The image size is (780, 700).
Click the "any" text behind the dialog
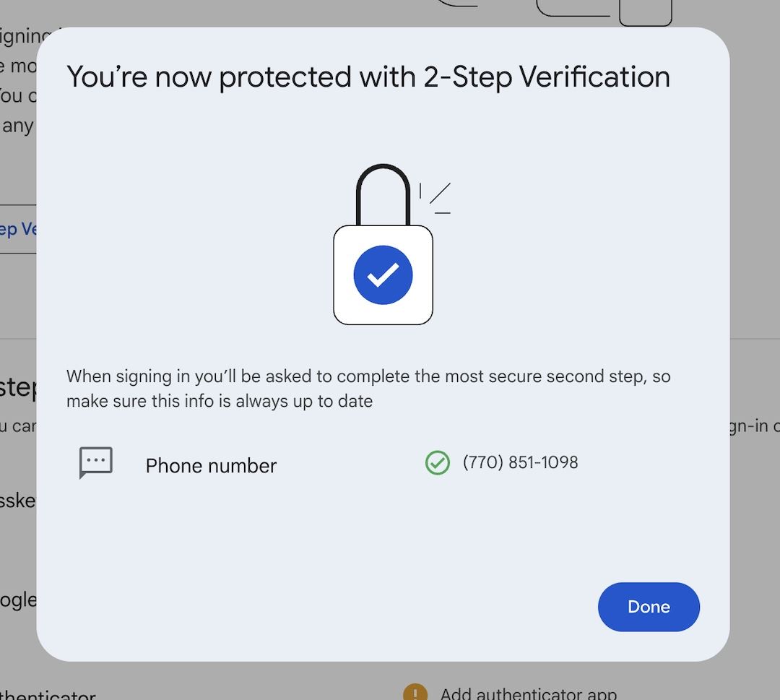click(17, 126)
